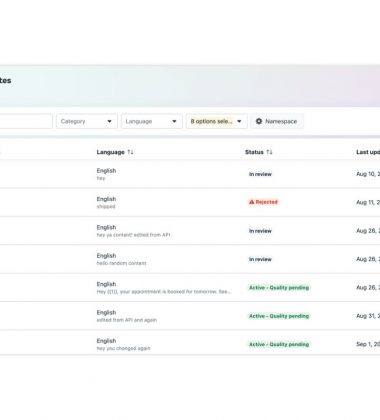This screenshot has width=380, height=420.
Task: Click the Rejected warning triangle icon
Action: click(x=252, y=202)
